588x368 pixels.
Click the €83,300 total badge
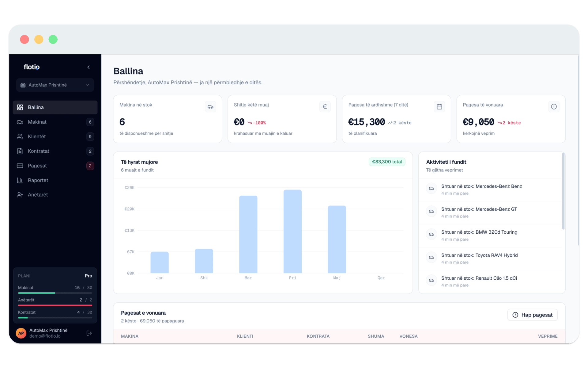pos(387,162)
